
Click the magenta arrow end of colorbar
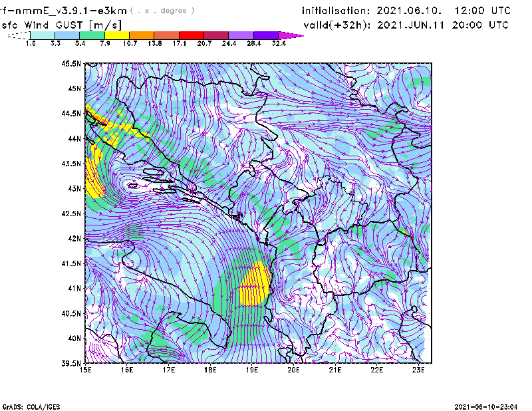coord(291,35)
